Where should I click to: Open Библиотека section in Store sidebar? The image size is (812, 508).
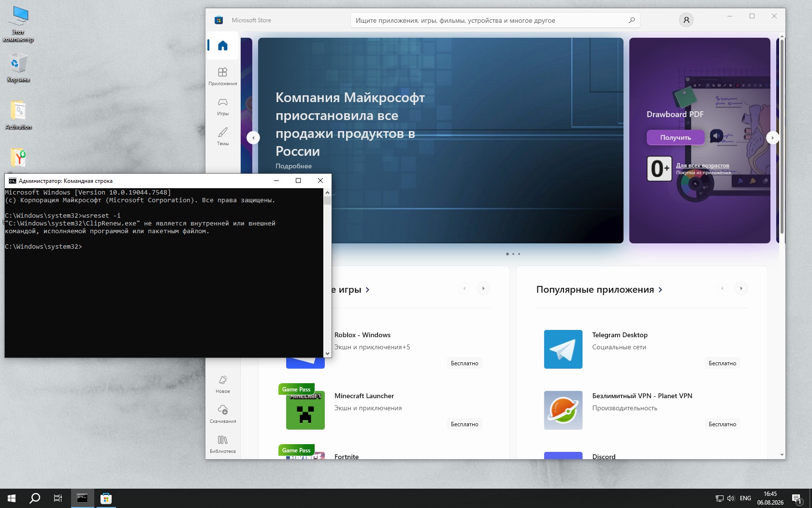coord(223,444)
